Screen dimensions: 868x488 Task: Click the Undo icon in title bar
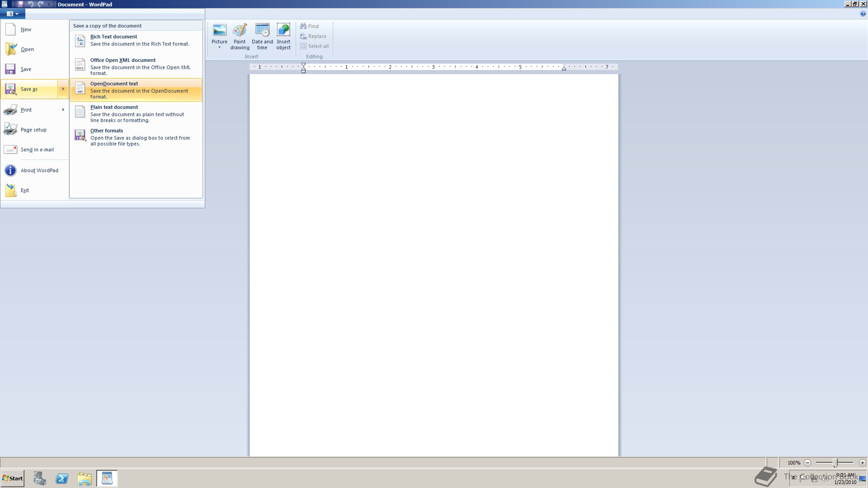31,4
